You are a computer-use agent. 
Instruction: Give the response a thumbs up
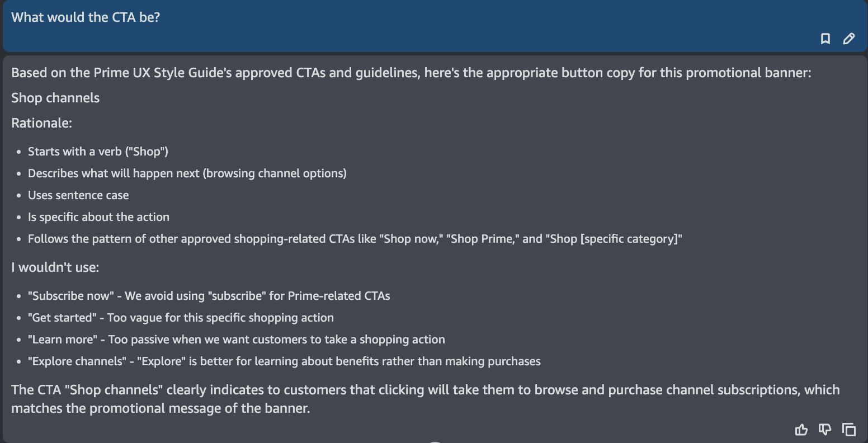coord(801,430)
